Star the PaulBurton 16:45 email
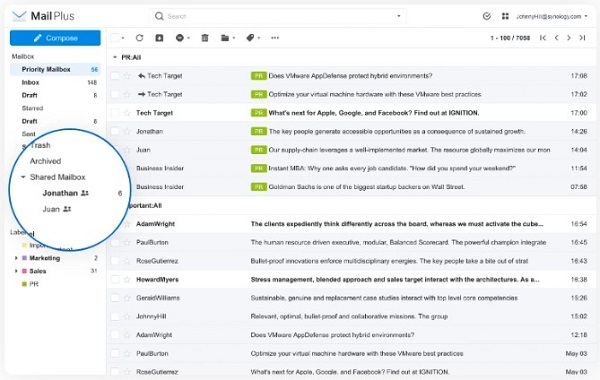This screenshot has height=380, width=600. 127,242
